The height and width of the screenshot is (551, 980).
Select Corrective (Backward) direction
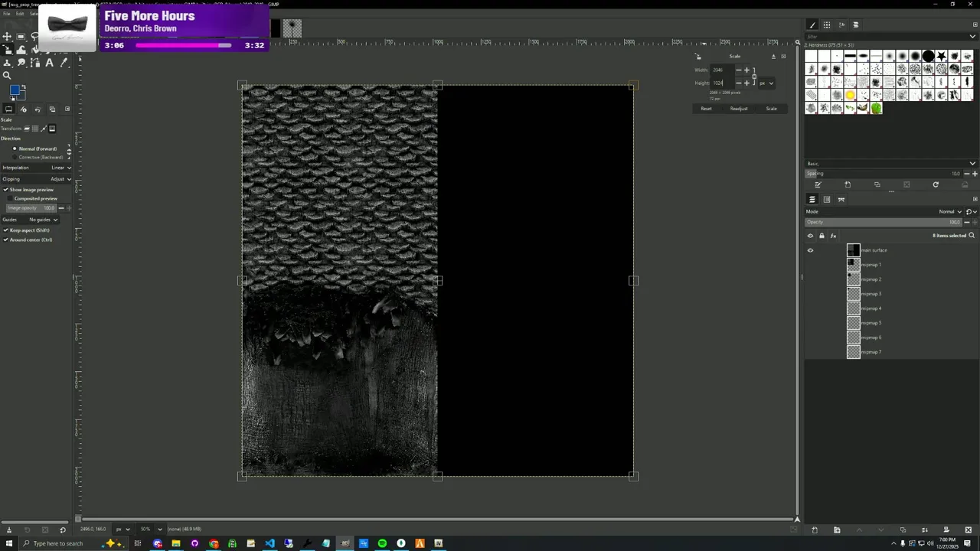pos(38,157)
